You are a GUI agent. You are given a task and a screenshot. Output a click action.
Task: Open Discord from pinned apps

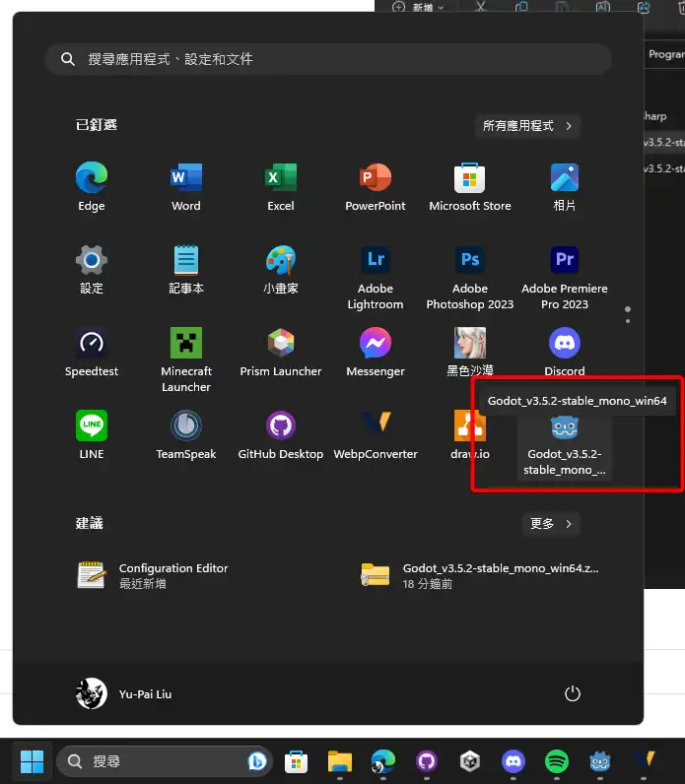565,350
